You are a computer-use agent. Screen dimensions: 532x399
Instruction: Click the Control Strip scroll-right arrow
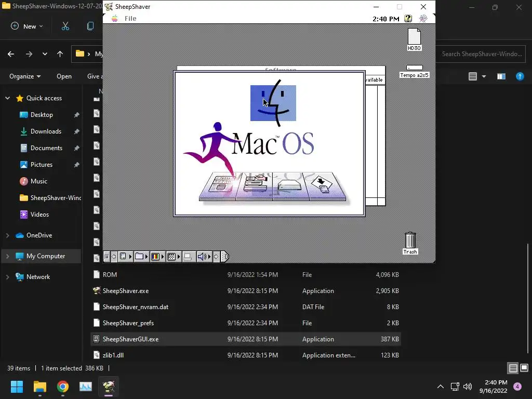[216, 257]
